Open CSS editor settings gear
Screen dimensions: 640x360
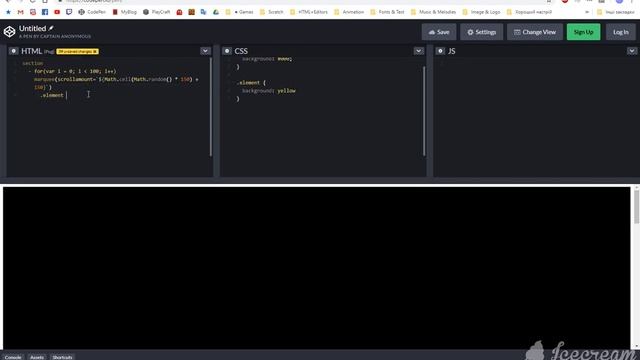[x=227, y=51]
